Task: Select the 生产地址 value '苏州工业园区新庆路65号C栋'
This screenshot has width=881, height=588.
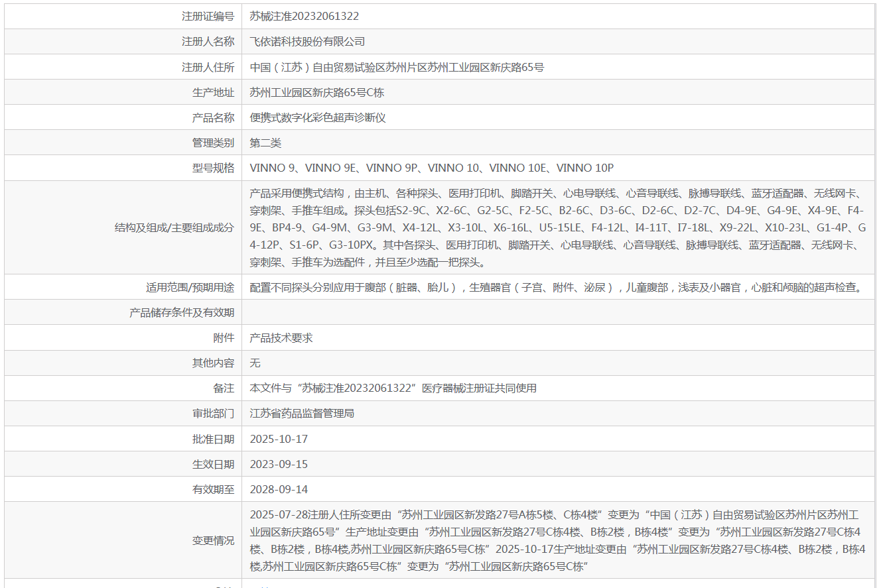Action: (x=317, y=93)
